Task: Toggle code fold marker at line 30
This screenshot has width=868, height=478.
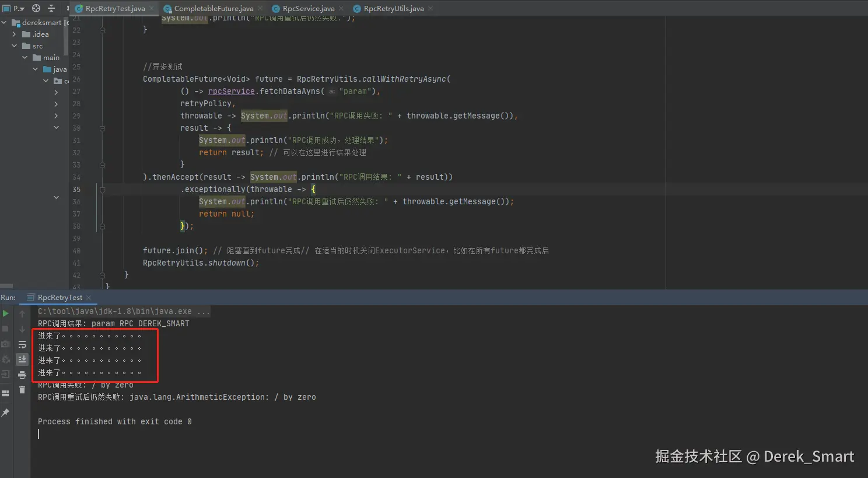Action: tap(102, 128)
